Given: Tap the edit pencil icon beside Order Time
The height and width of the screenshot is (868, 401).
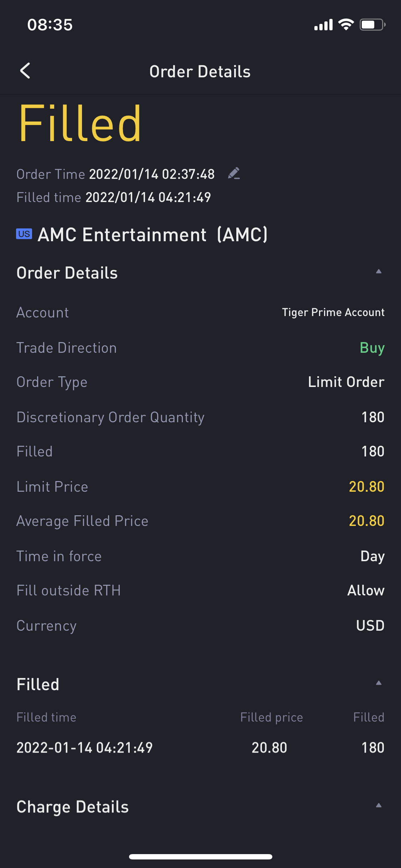Looking at the screenshot, I should point(234,174).
